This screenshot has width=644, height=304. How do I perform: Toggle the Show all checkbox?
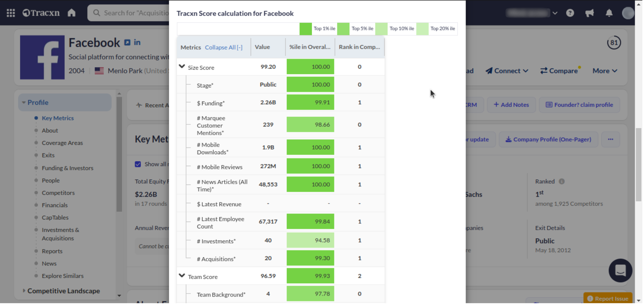[x=138, y=164]
